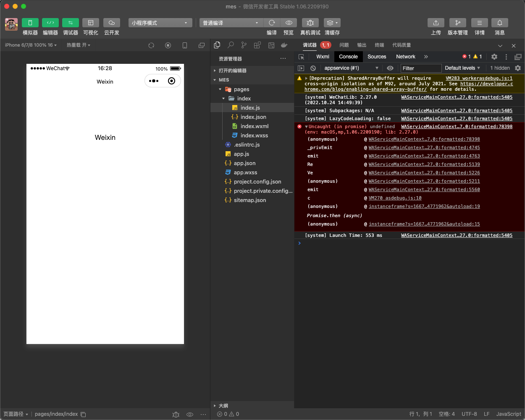Image resolution: width=525 pixels, height=420 pixels.
Task: Open the details panel
Action: click(x=480, y=23)
